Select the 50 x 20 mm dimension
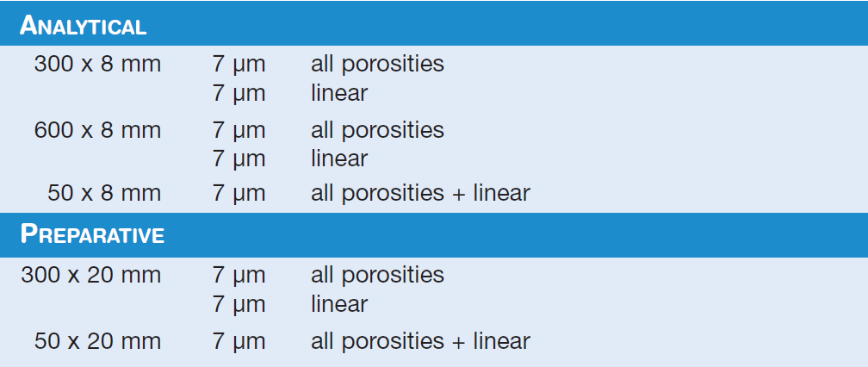Image resolution: width=868 pixels, height=367 pixels. click(x=97, y=341)
